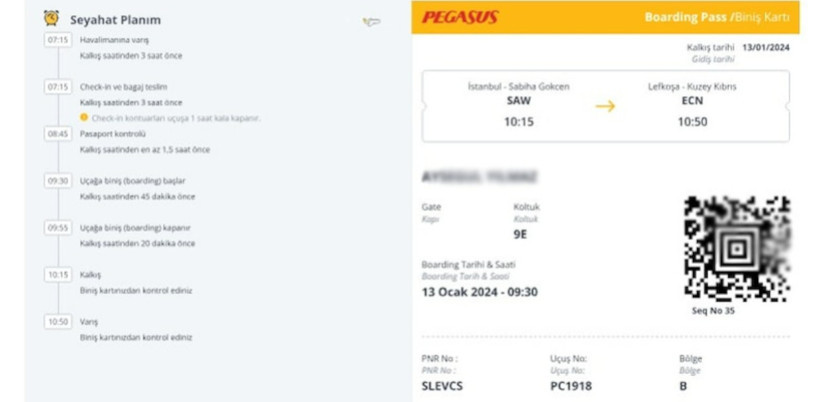Click the small airplane icon in travel plan header
The image size is (820, 402).
click(371, 22)
